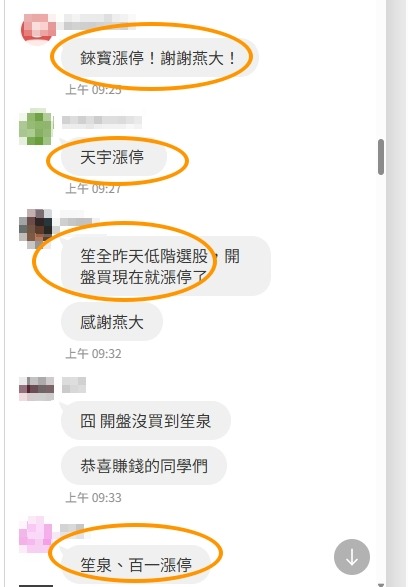408x587 pixels.
Task: Select the message 錸寶漲停！謝謝燕大！
Action: tap(159, 58)
